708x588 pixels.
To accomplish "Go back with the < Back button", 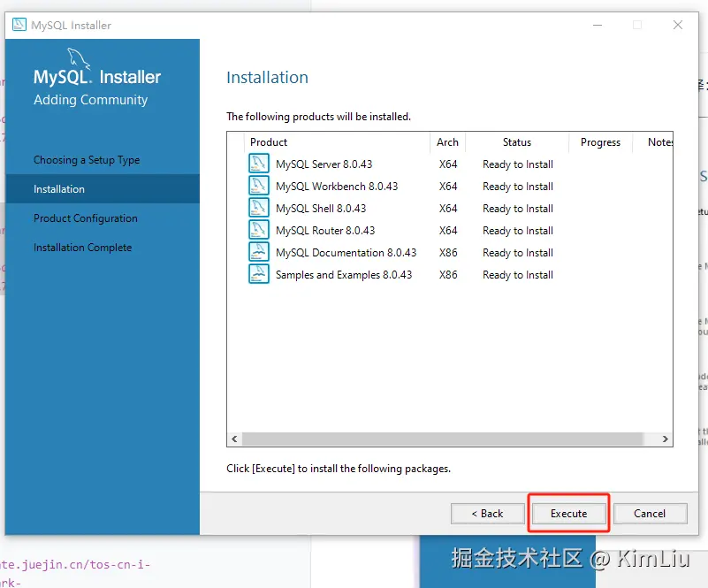I will 487,514.
